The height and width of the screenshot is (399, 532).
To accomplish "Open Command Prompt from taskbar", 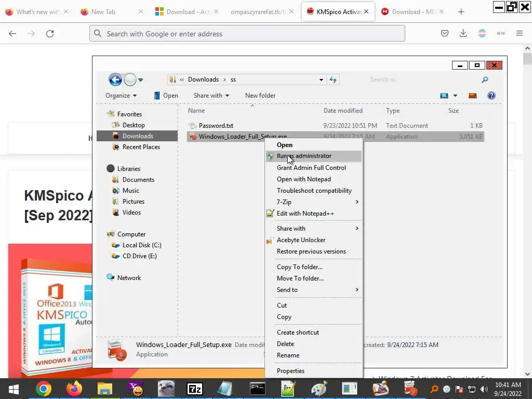I will (x=258, y=389).
